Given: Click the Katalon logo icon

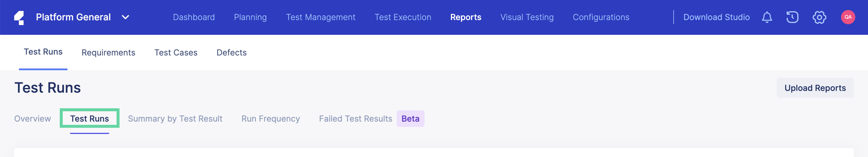Looking at the screenshot, I should [19, 17].
